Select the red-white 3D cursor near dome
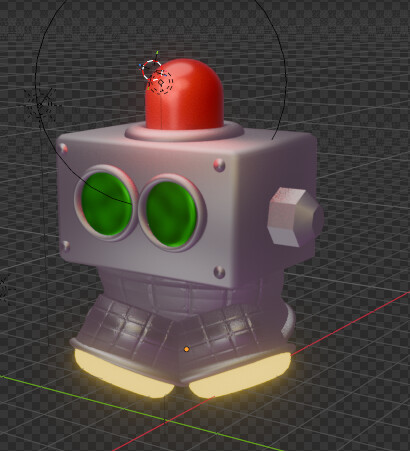Viewport: 410px width, 451px height. 152,70
